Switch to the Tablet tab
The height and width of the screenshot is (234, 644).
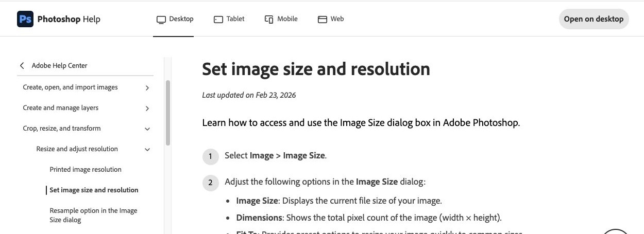[x=229, y=19]
